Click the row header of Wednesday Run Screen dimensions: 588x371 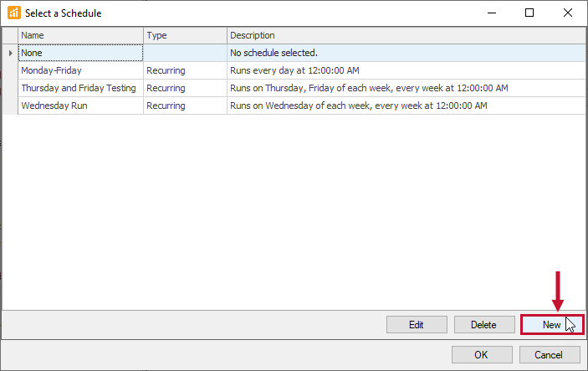(11, 106)
